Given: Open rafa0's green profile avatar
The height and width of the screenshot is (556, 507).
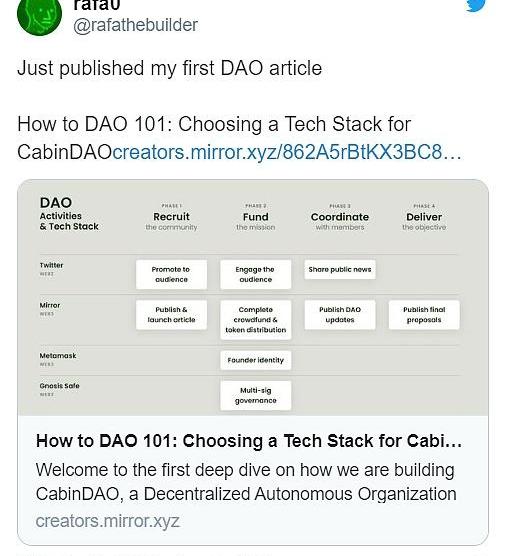Looking at the screenshot, I should coord(39,15).
